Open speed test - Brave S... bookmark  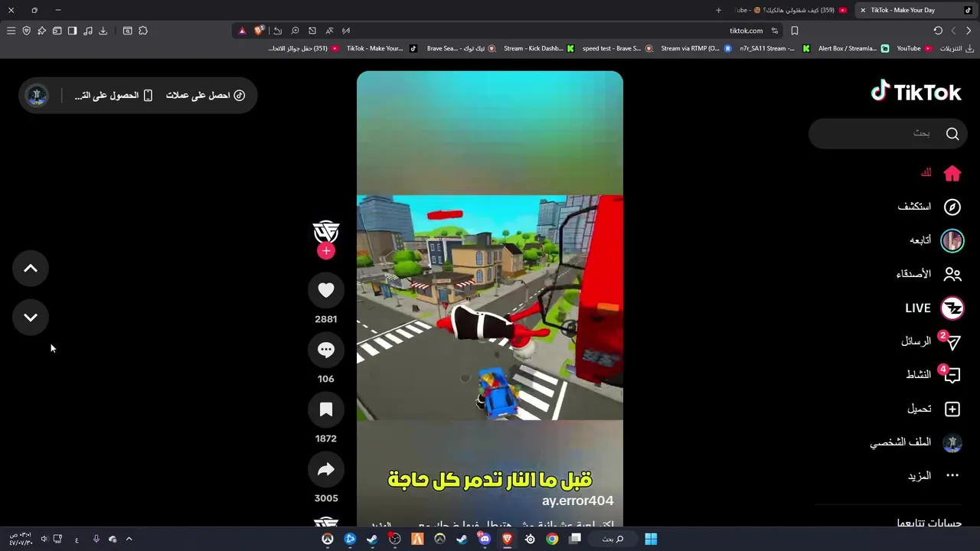point(617,48)
